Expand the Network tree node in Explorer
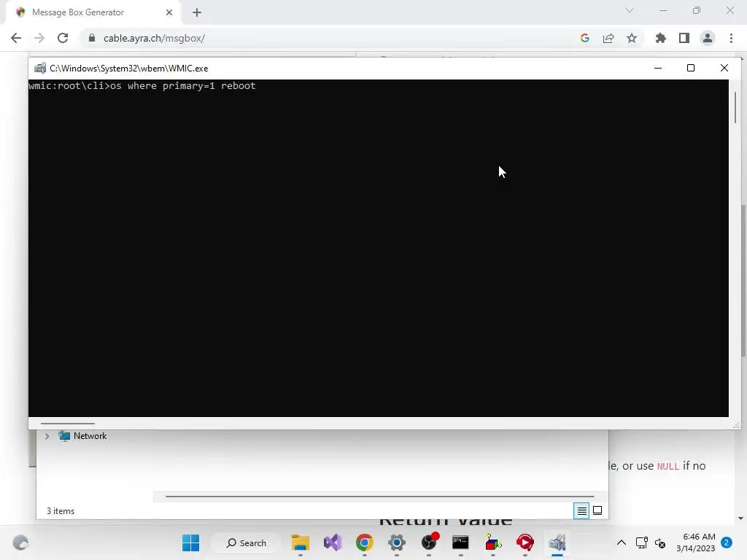The image size is (747, 560). (x=47, y=436)
